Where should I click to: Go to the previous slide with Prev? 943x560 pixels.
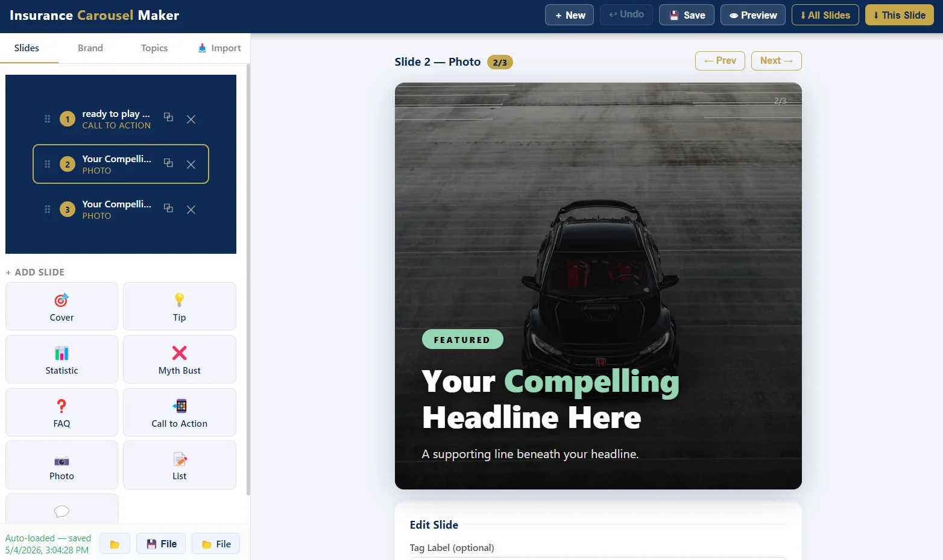pyautogui.click(x=720, y=61)
